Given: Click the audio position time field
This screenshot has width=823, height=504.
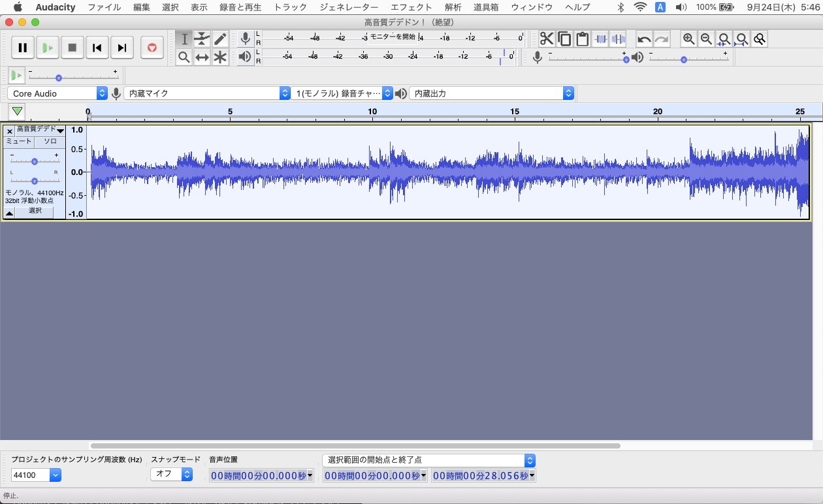Looking at the screenshot, I should pyautogui.click(x=261, y=476).
